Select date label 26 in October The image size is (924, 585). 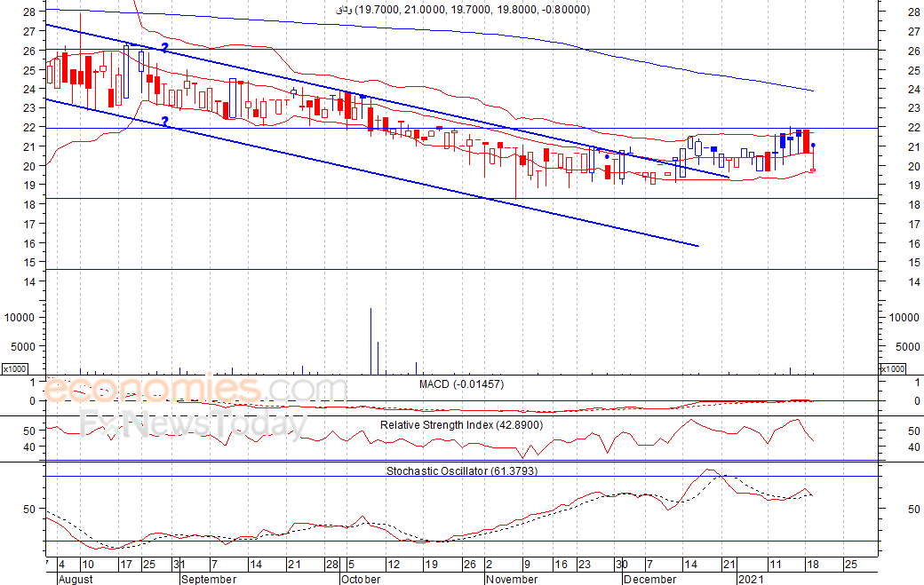(470, 565)
